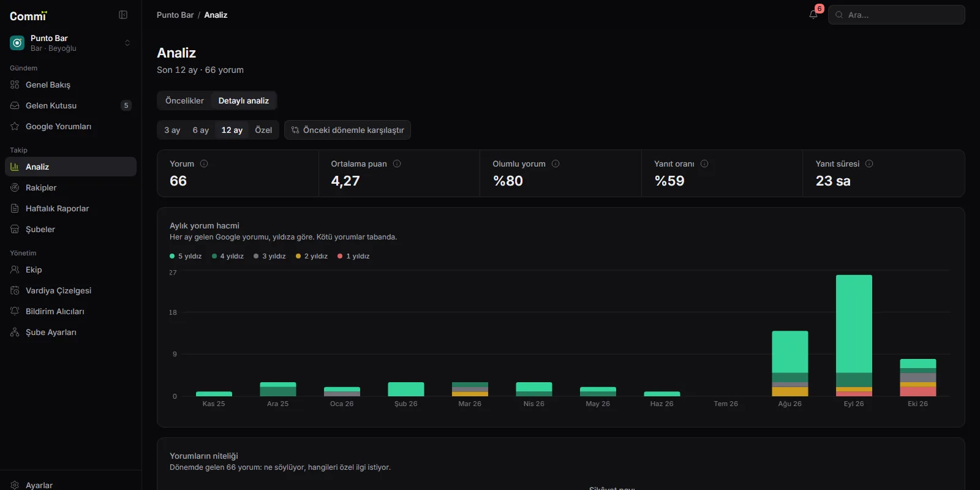Click the Google Yorumları star icon
Viewport: 980px width, 490px height.
coord(15,126)
